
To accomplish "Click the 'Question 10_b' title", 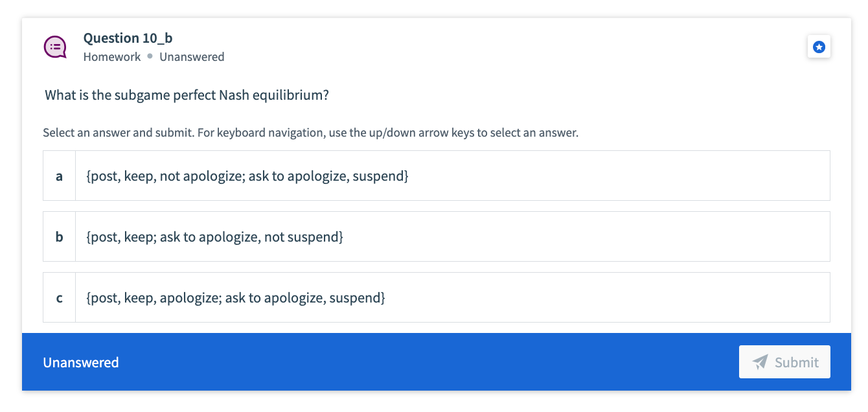I will tap(128, 38).
